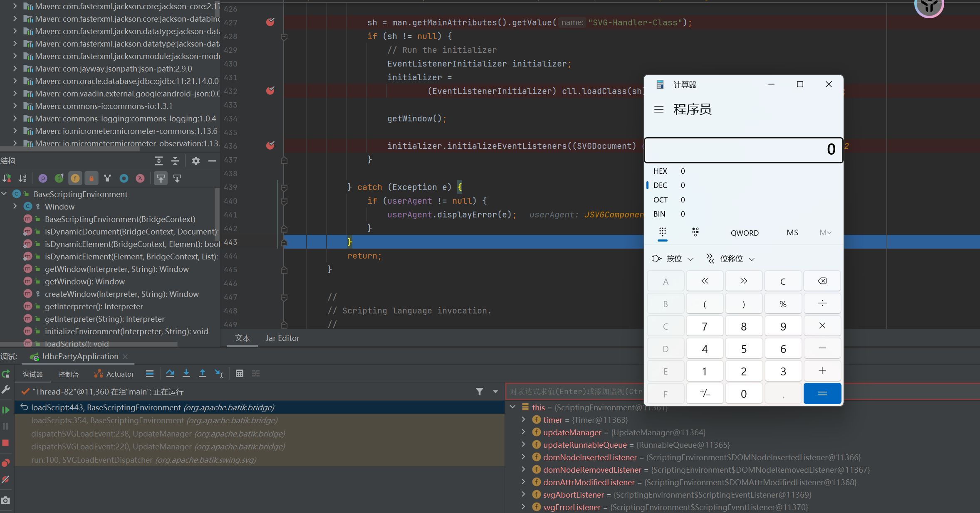Resume program with green play icon
Viewport: 980px width, 513px height.
[6, 410]
